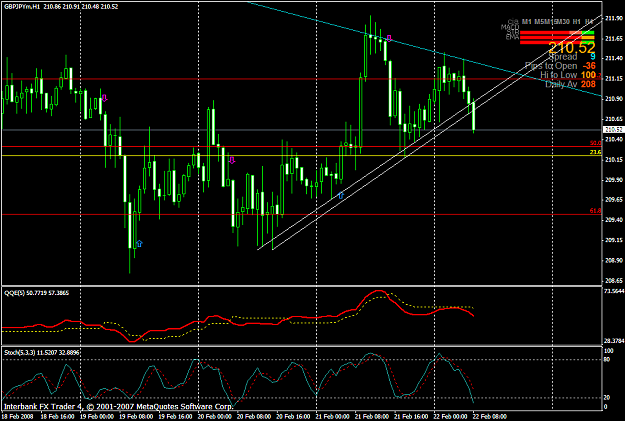625x421 pixels.
Task: Click the 18 Feb 2008 date label
Action: [x=17, y=417]
